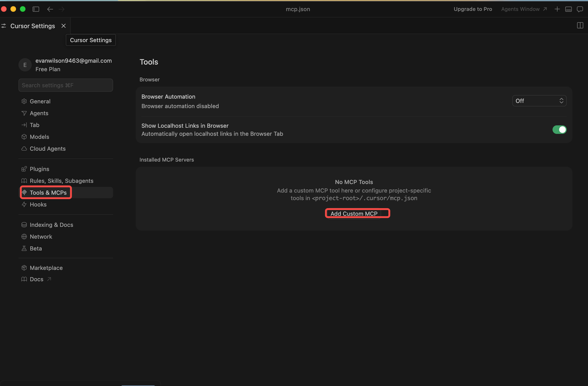This screenshot has height=386, width=588.
Task: Click the account avatar with letter E
Action: tap(25, 65)
